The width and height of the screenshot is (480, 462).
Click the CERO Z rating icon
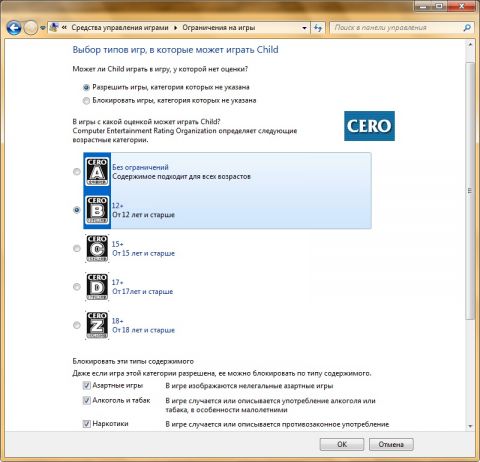[97, 325]
